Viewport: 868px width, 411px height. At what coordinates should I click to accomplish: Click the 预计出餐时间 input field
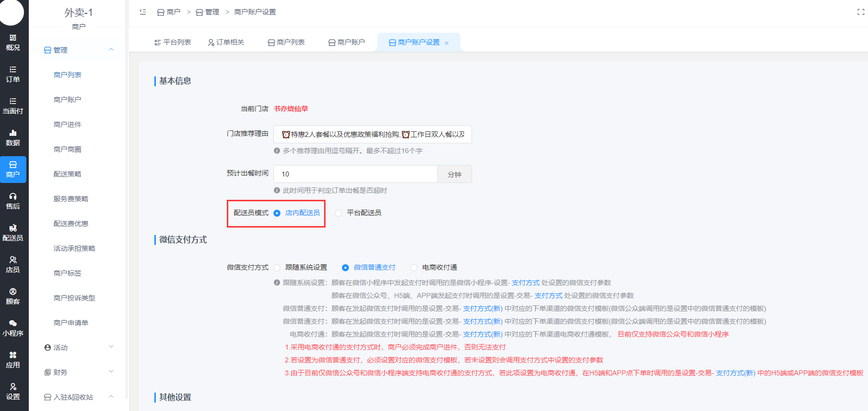(x=355, y=174)
